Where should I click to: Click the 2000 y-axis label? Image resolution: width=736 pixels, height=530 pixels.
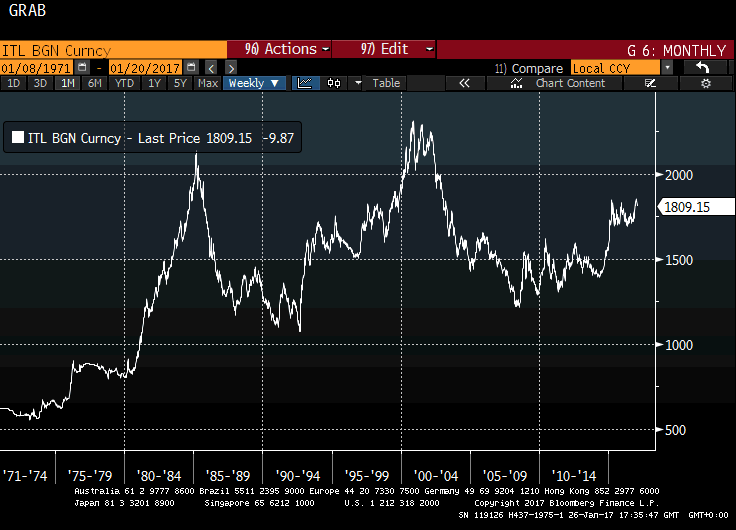tap(679, 175)
